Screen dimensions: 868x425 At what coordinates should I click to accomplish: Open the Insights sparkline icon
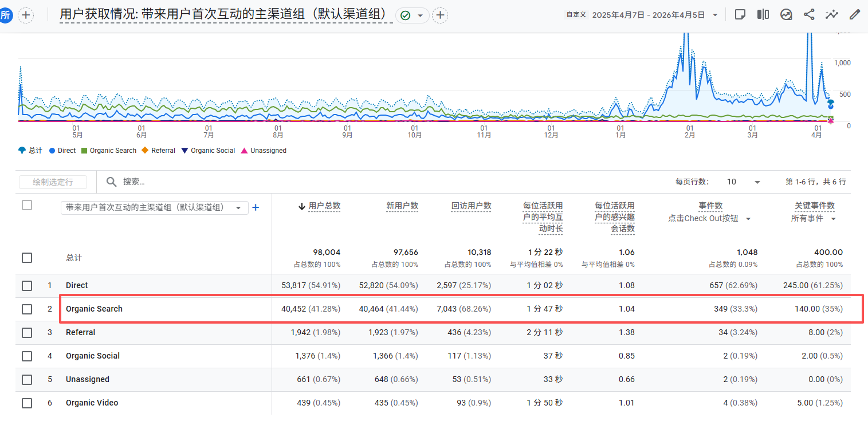tap(832, 15)
